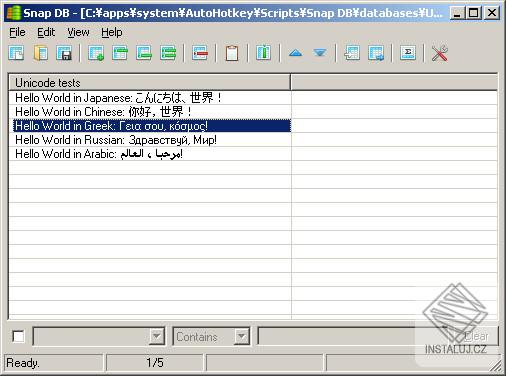506x376 pixels.
Task: Move record up with blue up arrow
Action: pos(296,53)
